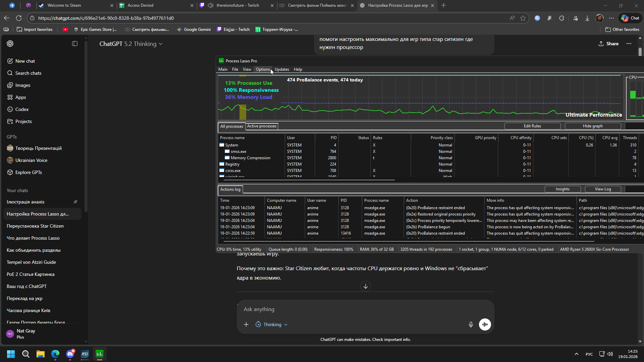Image resolution: width=644 pixels, height=362 pixels.
Task: Open Process Lasso from the taskbar
Action: (100, 354)
